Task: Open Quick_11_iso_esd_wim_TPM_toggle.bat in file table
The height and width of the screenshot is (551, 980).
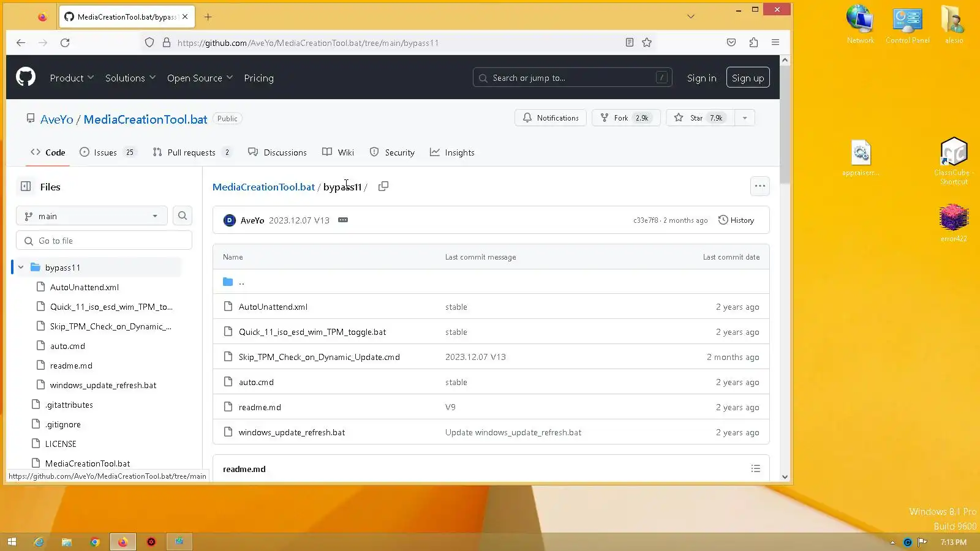Action: (x=312, y=332)
